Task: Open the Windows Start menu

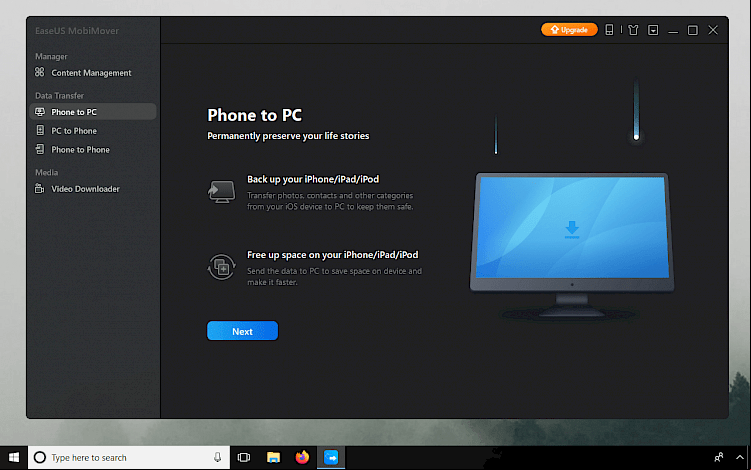Action: tap(14, 458)
